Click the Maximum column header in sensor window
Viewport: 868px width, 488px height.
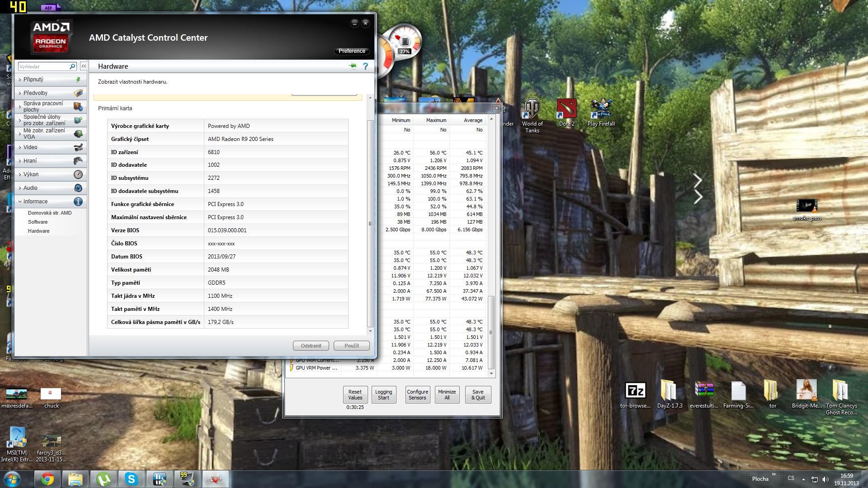coord(431,120)
